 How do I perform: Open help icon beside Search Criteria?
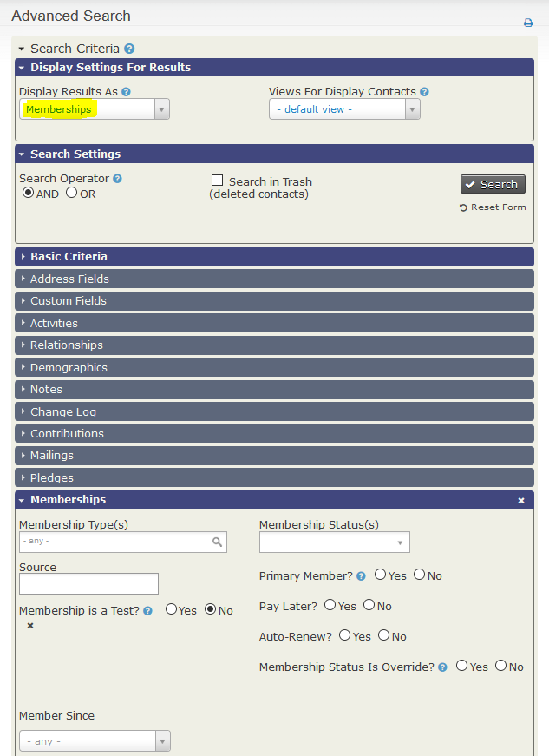(129, 49)
